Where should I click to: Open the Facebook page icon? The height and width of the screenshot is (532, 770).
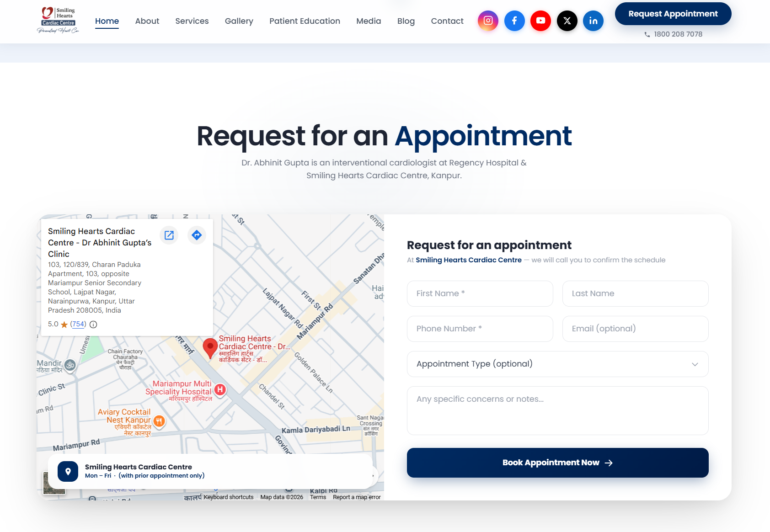tap(514, 21)
